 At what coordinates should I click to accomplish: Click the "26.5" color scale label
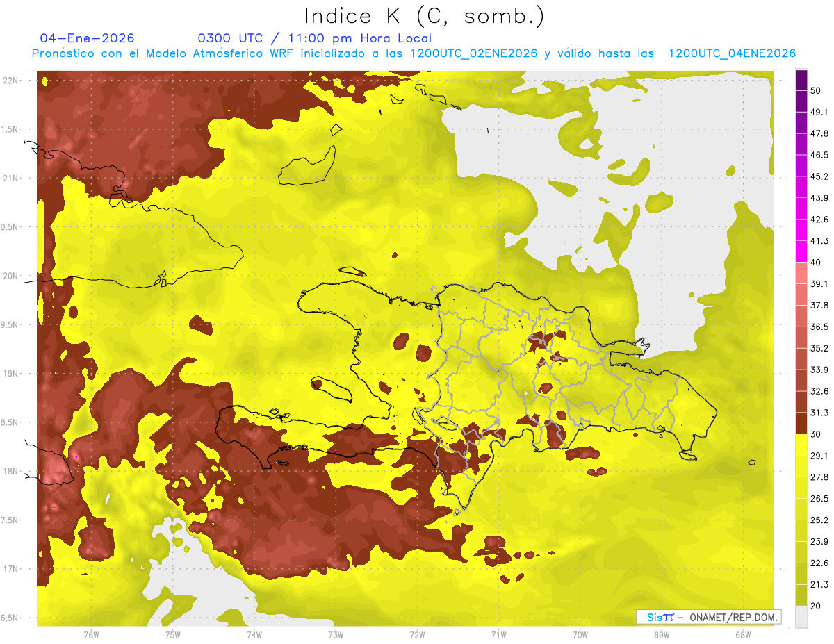(819, 498)
